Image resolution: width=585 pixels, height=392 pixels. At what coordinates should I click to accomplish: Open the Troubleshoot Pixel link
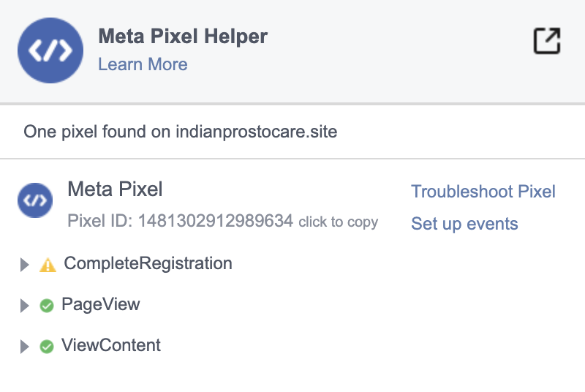click(483, 192)
